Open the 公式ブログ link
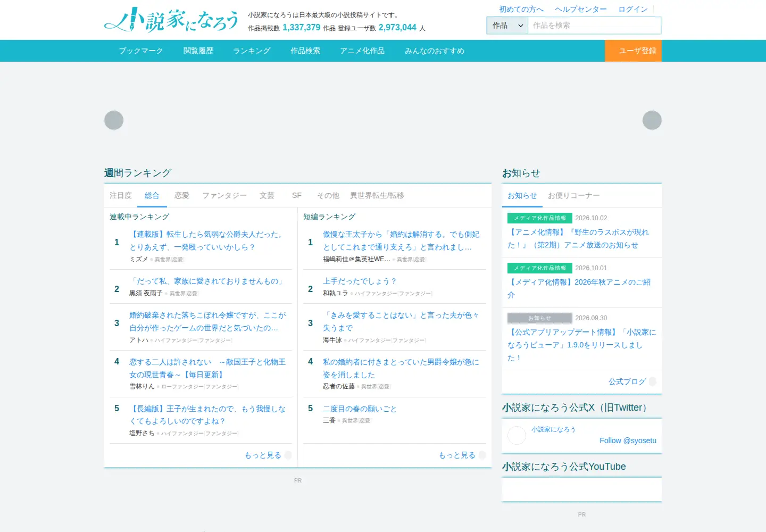766x532 pixels. 627,381
